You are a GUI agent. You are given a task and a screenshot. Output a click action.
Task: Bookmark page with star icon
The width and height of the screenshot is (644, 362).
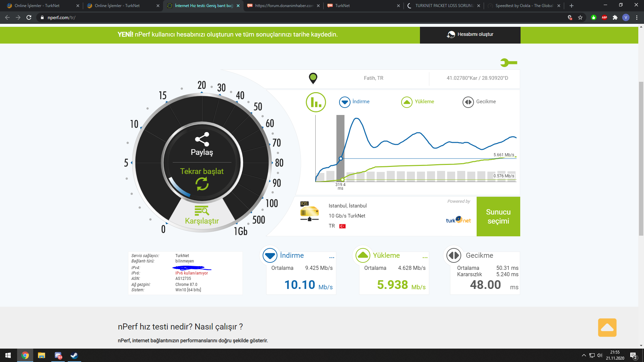580,17
